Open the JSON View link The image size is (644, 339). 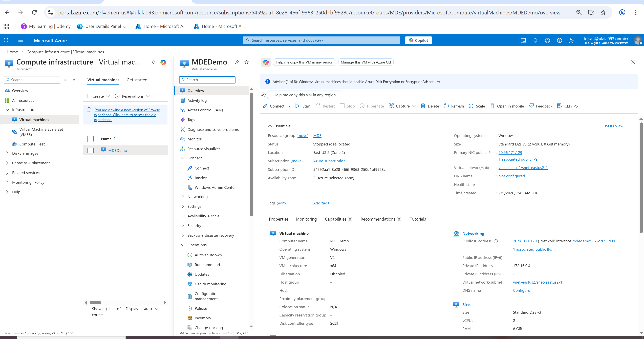[613, 126]
